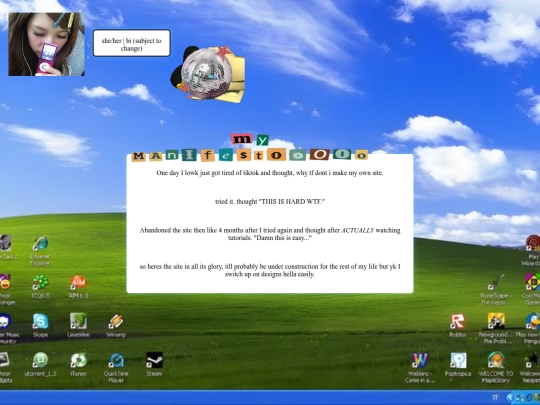
Task: Launch the RuneScape sword icon
Action: pos(496,282)
